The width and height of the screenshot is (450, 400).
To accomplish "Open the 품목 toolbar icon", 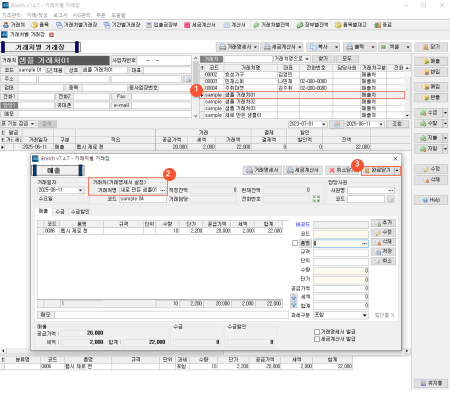I will tap(40, 25).
